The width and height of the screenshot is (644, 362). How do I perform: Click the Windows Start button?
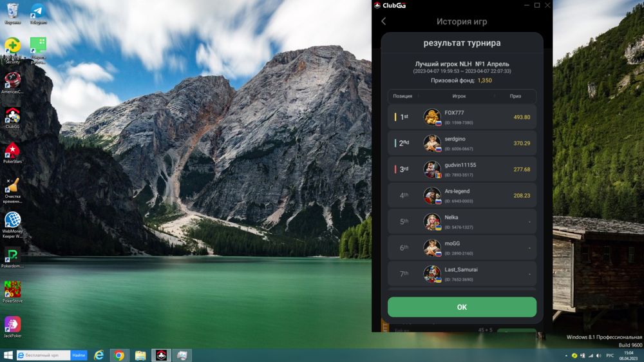[x=8, y=355]
